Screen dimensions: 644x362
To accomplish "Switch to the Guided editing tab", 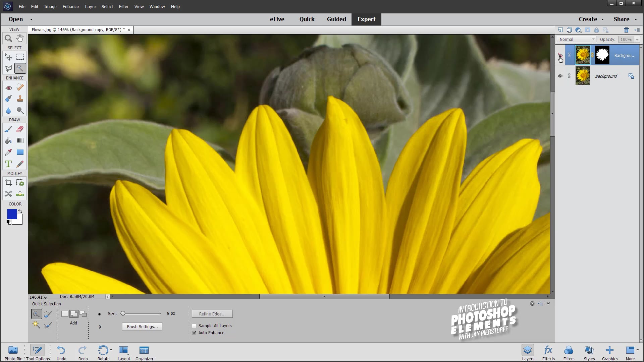I will [x=337, y=19].
